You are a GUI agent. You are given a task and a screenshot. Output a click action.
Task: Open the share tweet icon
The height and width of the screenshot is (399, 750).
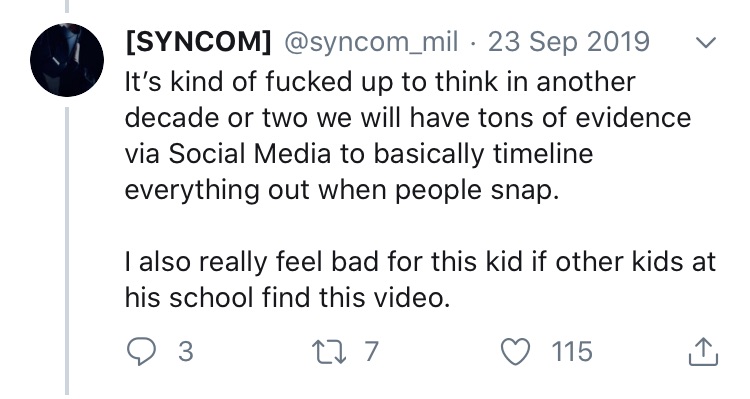click(703, 352)
